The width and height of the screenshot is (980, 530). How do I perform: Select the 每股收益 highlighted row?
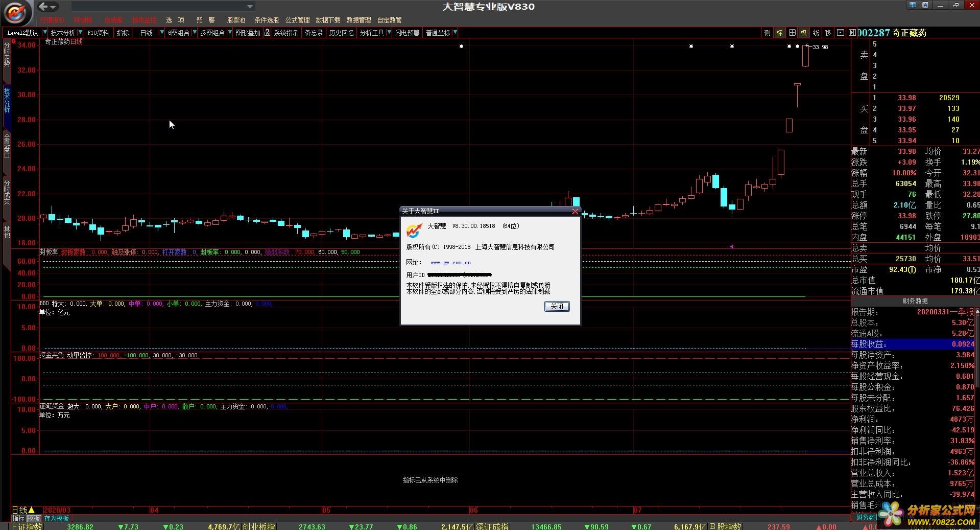point(913,344)
